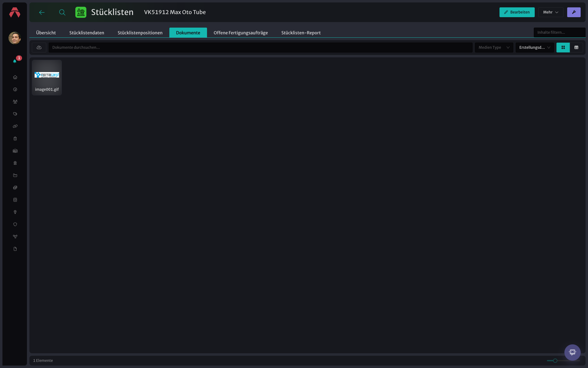Screen dimensions: 588x368
Task: Open the chain link icon in sidebar
Action: (x=15, y=126)
